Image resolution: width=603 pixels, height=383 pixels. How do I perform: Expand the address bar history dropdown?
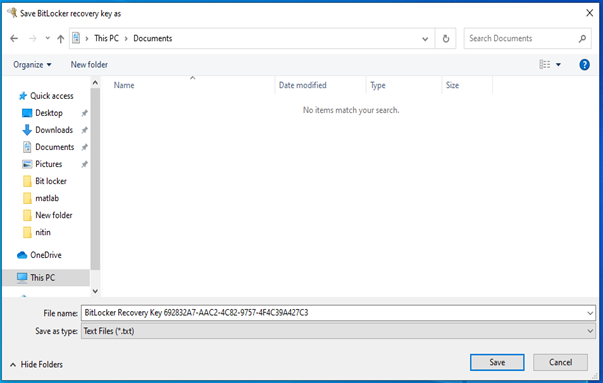pos(425,39)
